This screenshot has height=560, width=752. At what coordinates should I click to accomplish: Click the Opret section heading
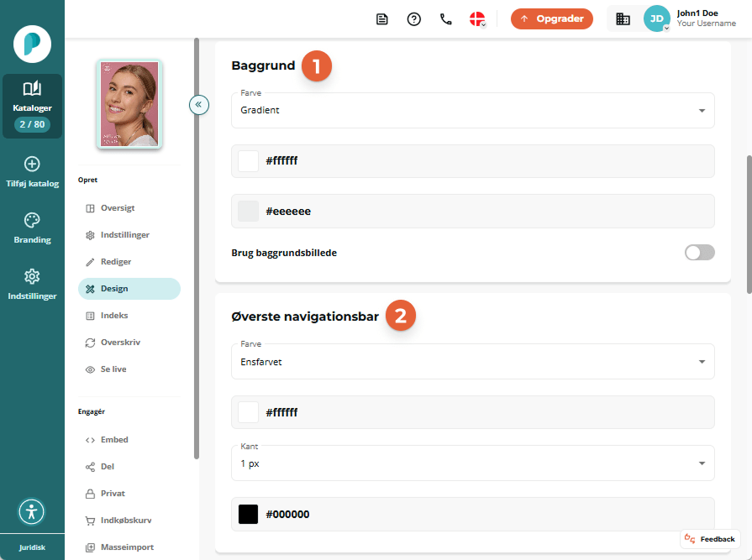pos(87,180)
